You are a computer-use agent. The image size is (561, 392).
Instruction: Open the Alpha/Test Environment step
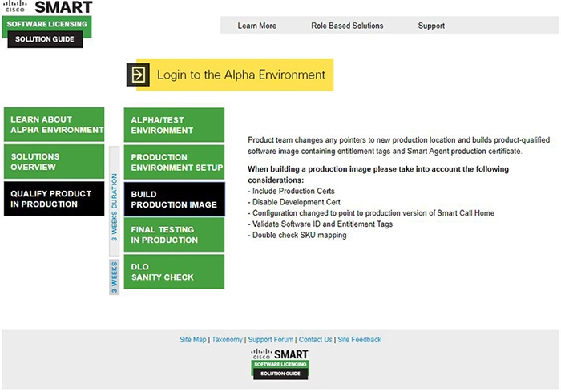[174, 125]
